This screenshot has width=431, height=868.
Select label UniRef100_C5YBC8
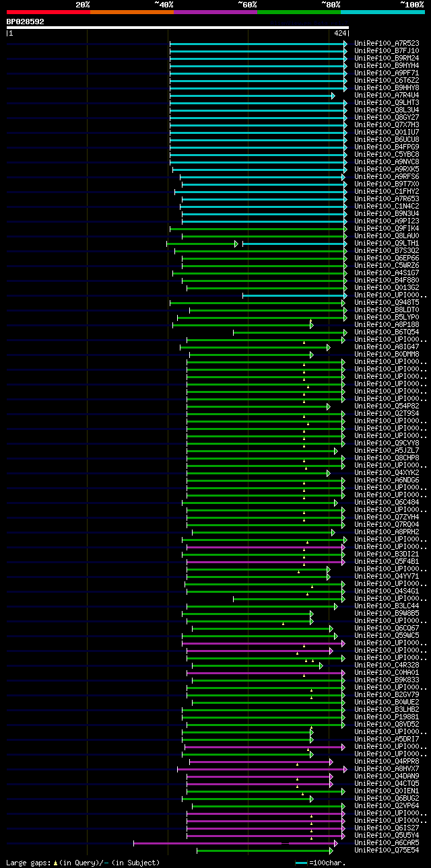387,154
